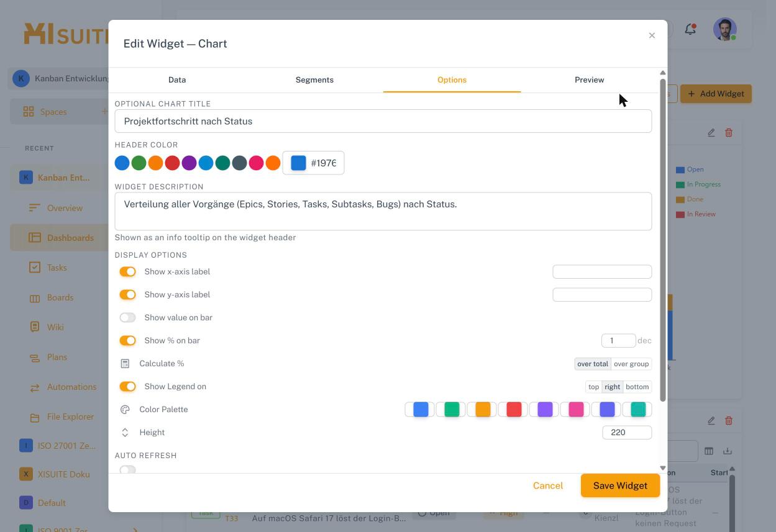The image size is (776, 532).
Task: Switch to the Segments tab
Action: click(x=314, y=79)
